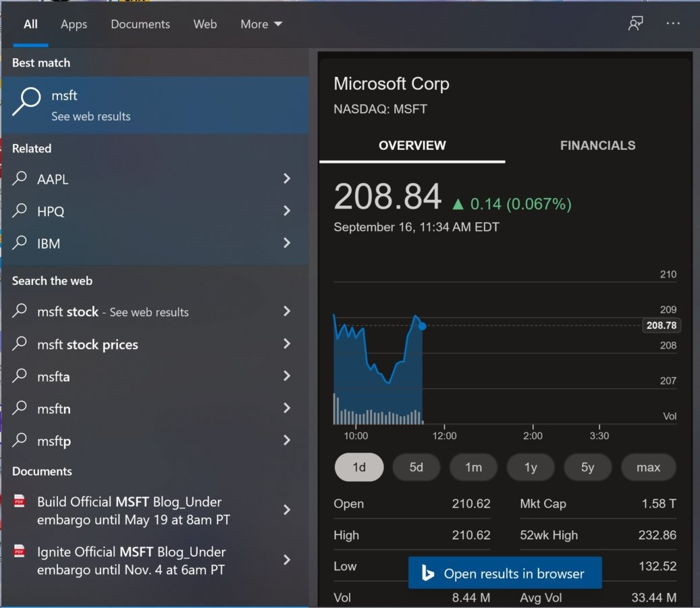The image size is (700, 608).
Task: Search related ticker HPQ
Action: coord(155,211)
